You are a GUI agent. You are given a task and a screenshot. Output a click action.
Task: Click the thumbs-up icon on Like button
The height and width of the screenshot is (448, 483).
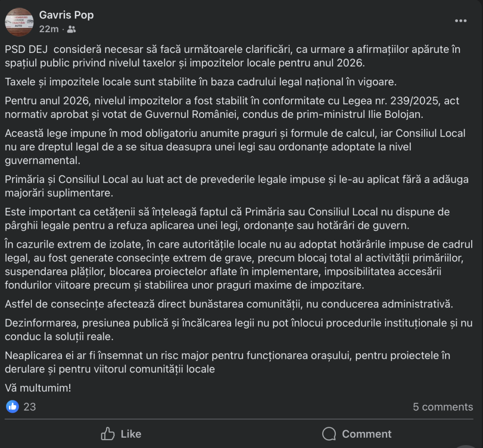point(108,434)
